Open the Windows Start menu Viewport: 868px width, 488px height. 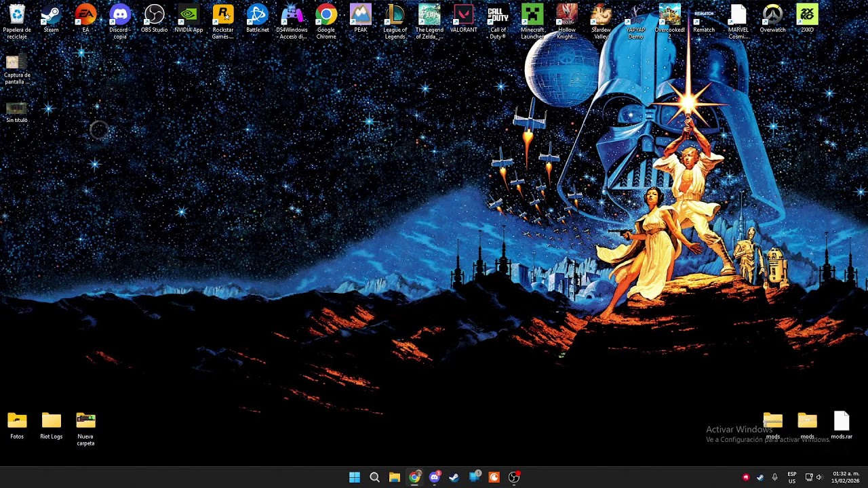tap(355, 477)
